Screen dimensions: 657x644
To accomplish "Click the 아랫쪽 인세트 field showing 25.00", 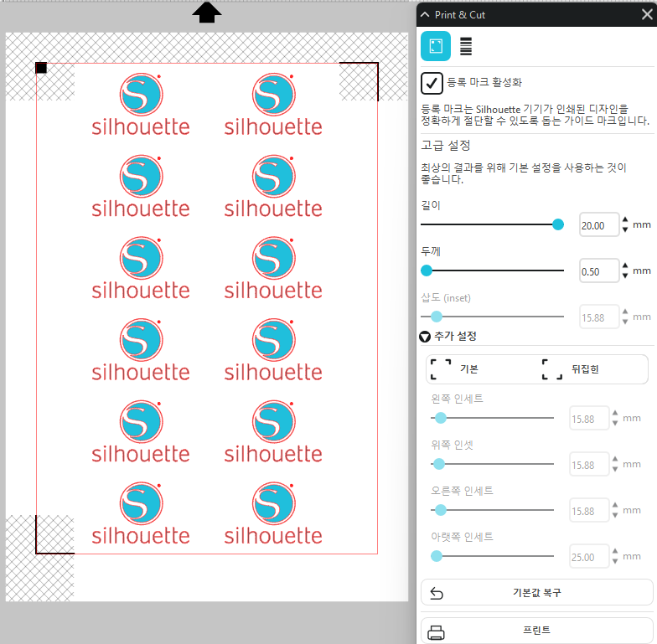I will pos(589,556).
